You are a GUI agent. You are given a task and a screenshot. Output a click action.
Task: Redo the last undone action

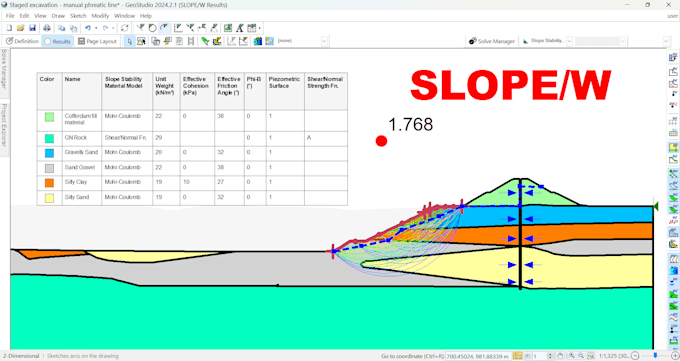[x=105, y=28]
